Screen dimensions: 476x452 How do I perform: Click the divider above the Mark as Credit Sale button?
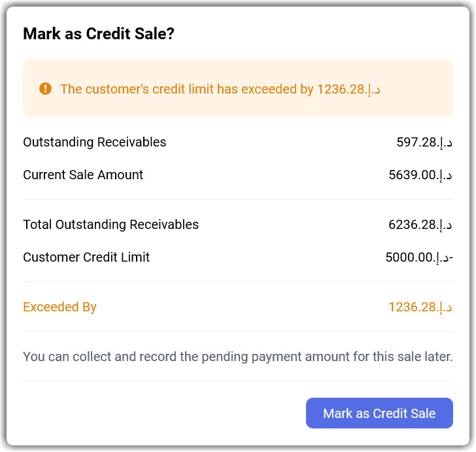(237, 381)
